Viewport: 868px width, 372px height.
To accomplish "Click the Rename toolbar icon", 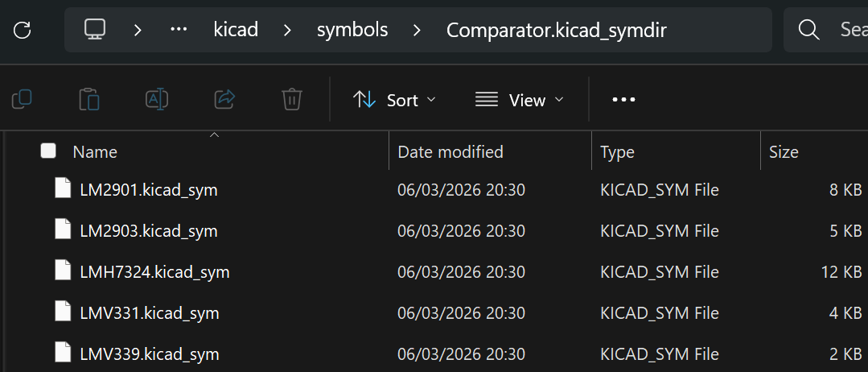I will pos(156,100).
